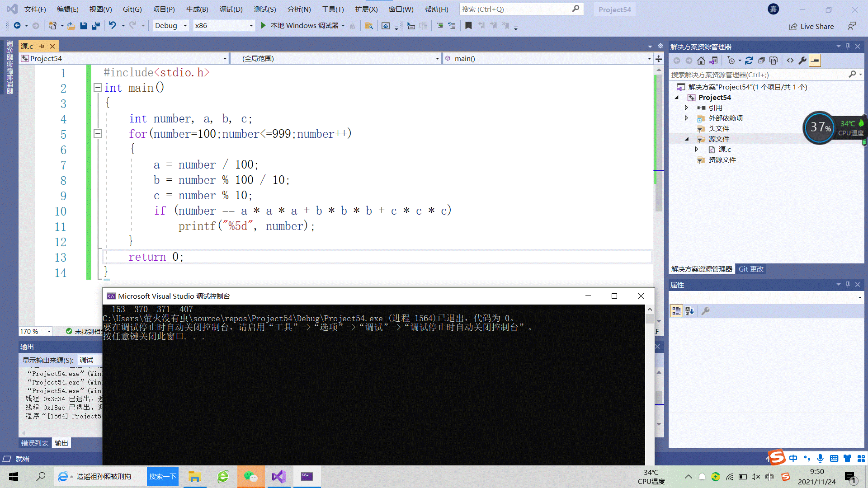The height and width of the screenshot is (488, 868).
Task: Toggle the preview selected items button
Action: tap(815, 61)
